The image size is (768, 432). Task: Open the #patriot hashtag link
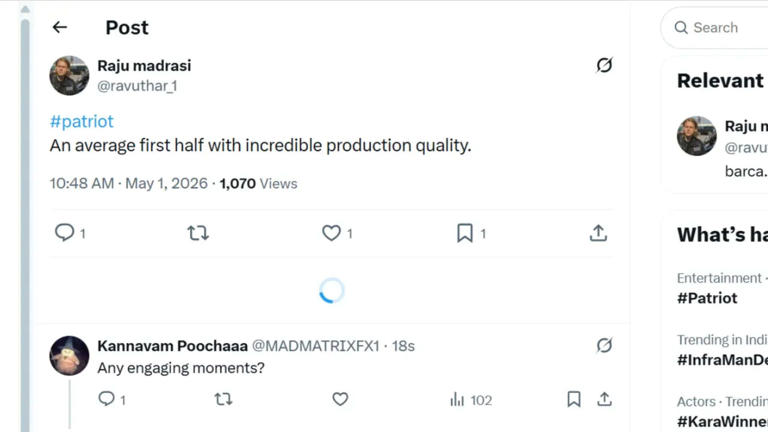click(82, 121)
